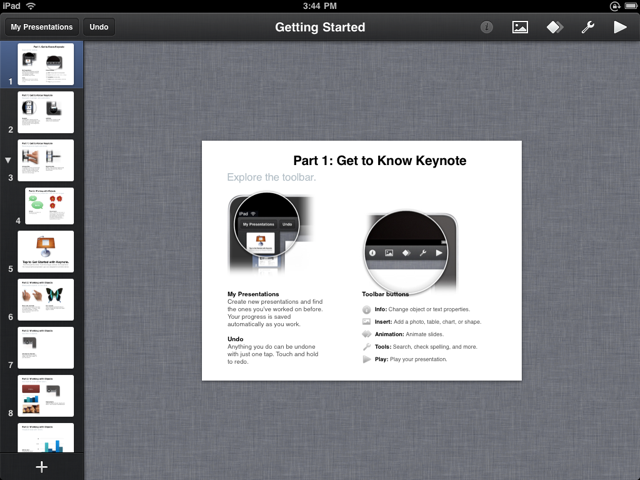Viewport: 640px width, 480px height.
Task: Select slide 6 with butterfly image
Action: coord(46,300)
